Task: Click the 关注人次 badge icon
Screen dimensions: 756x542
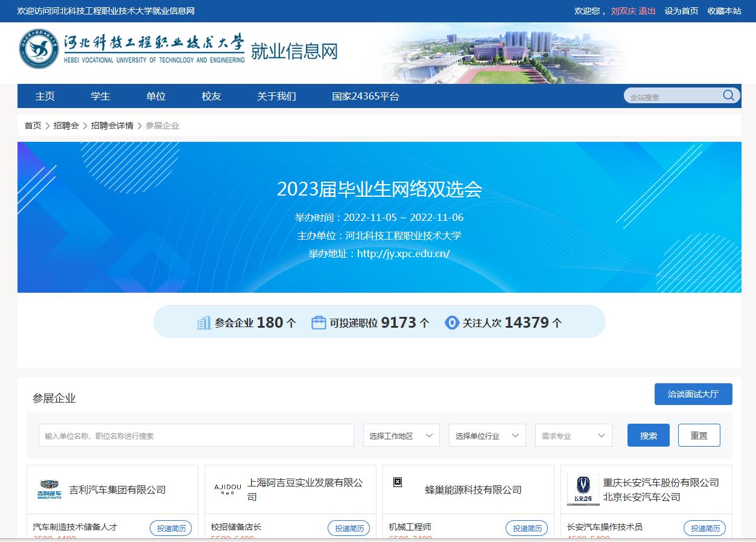Action: click(x=451, y=323)
